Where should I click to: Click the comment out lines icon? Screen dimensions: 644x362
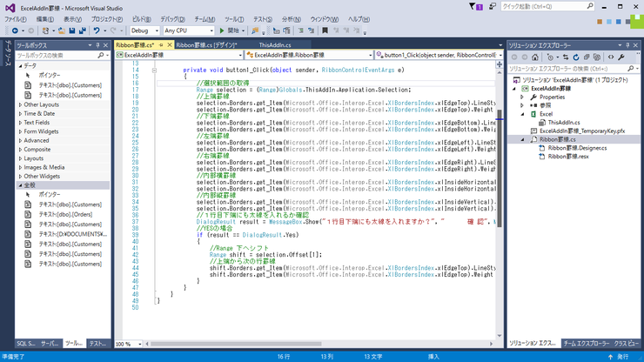click(x=300, y=30)
